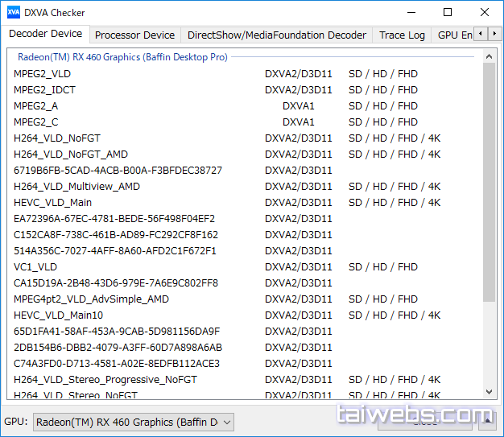The image size is (504, 437).
Task: Select the H264_VLD_NoFGT list entry
Action: 56,138
